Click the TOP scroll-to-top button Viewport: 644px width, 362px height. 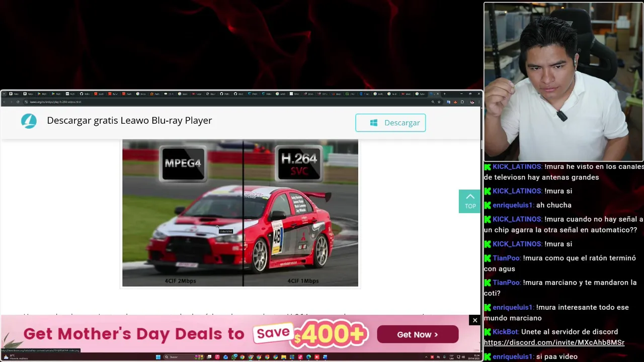point(470,201)
